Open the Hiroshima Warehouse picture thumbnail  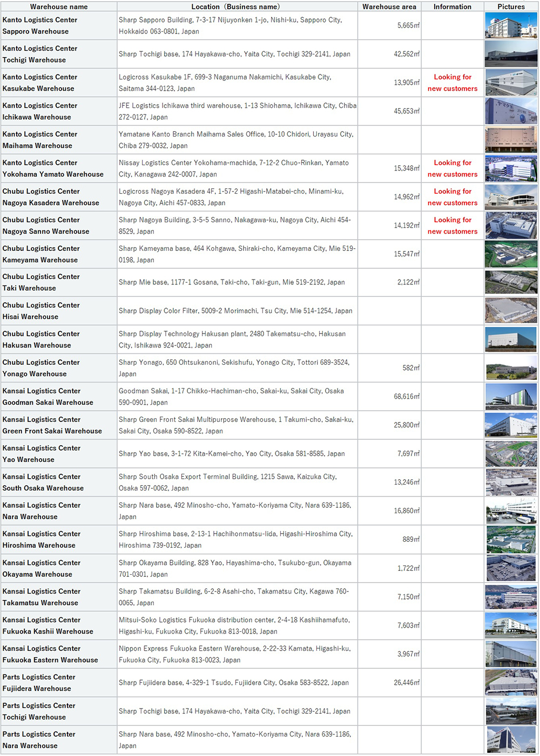tap(511, 540)
